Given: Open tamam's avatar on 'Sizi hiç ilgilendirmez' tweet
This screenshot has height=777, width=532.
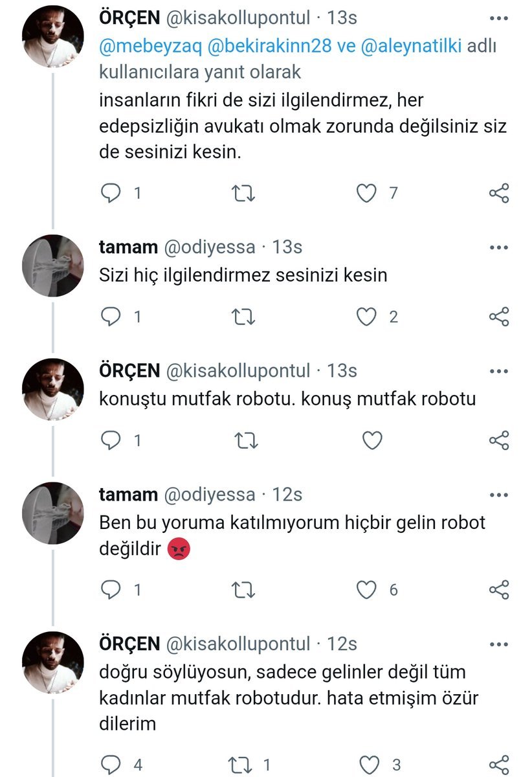Looking at the screenshot, I should pyautogui.click(x=53, y=265).
